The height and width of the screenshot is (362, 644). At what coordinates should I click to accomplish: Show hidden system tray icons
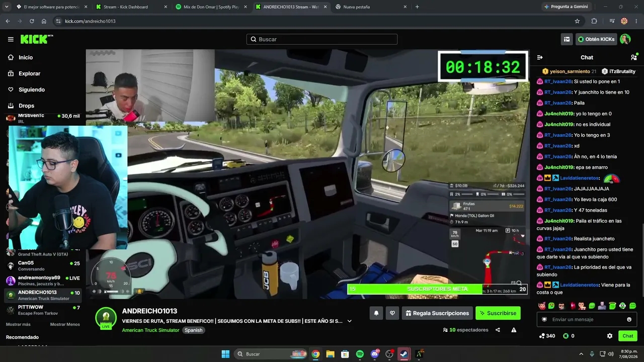click(581, 354)
